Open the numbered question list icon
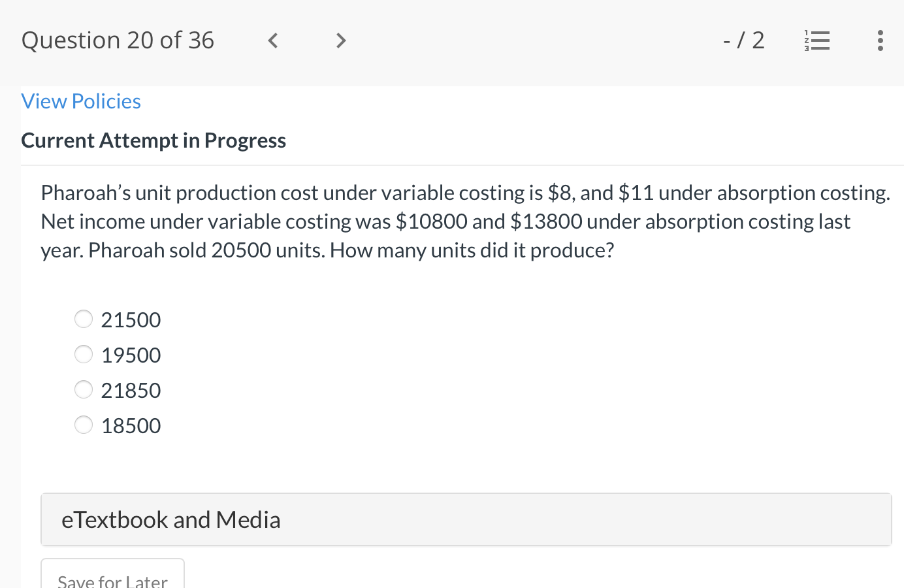Viewport: 904px width, 588px height. (817, 40)
